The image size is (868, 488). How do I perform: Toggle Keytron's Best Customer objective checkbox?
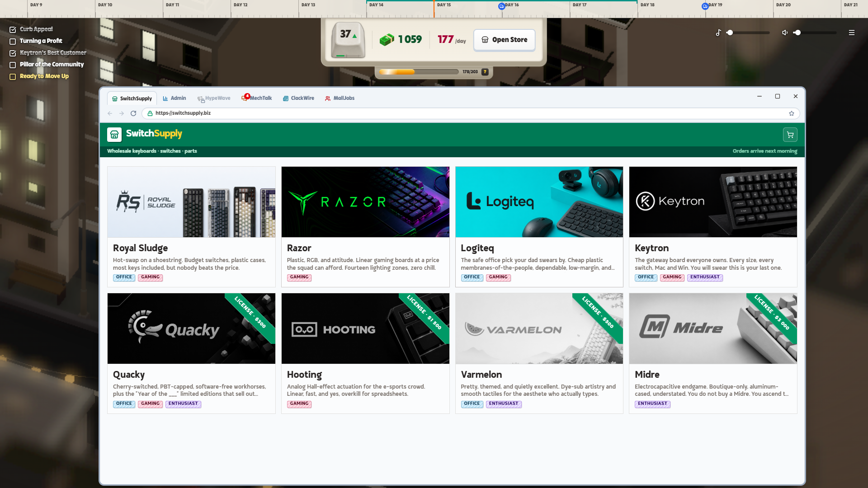point(13,53)
